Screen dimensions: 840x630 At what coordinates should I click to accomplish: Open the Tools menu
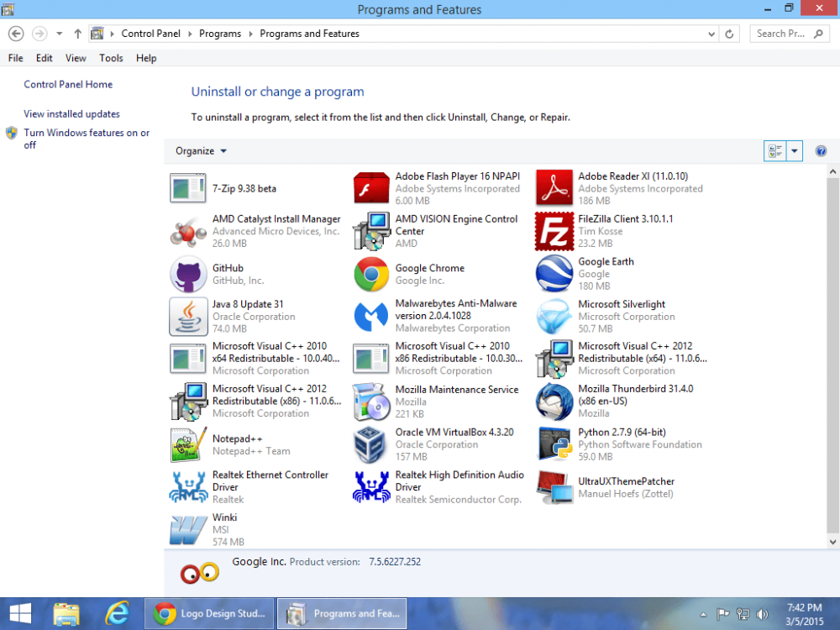coord(111,58)
